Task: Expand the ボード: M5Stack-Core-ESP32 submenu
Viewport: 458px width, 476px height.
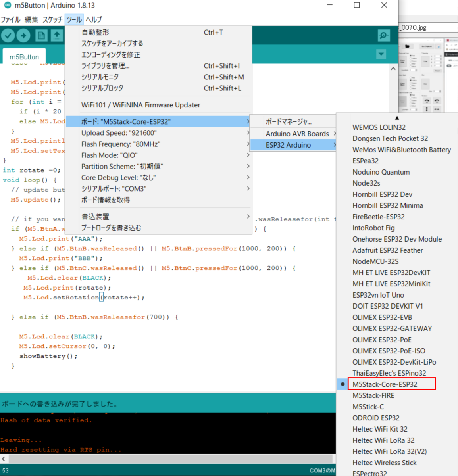Action: [x=158, y=122]
